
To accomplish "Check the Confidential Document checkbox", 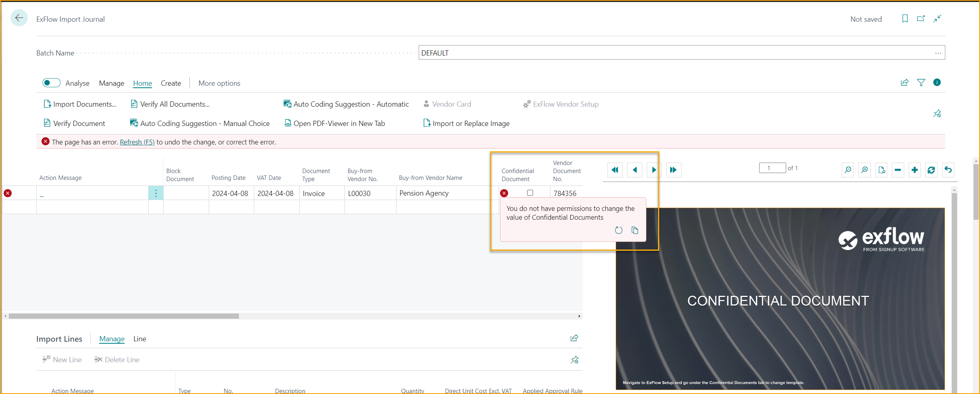I will pos(530,193).
